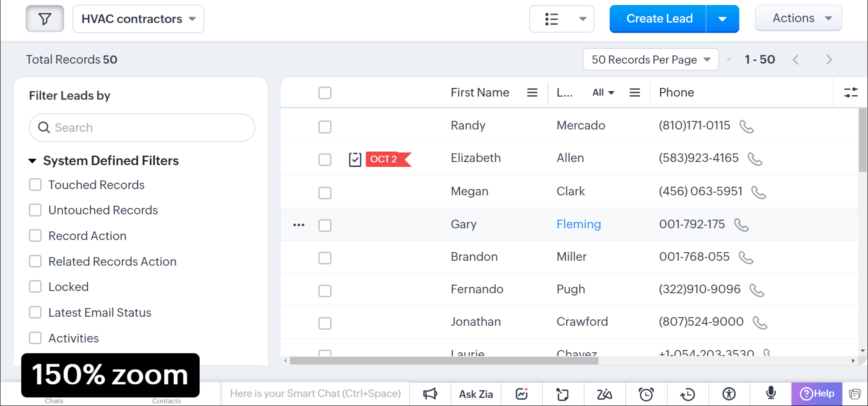Expand the 50 Records Per Page dropdown

tap(650, 60)
